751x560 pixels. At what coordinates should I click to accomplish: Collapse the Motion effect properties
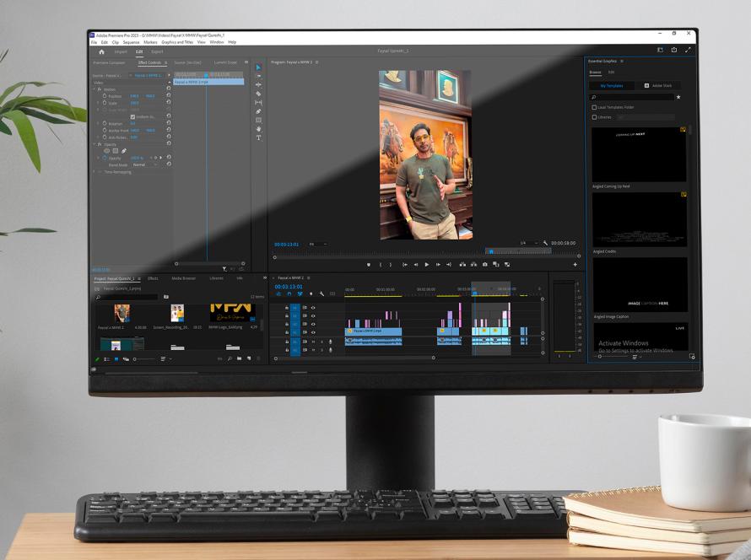[x=95, y=89]
